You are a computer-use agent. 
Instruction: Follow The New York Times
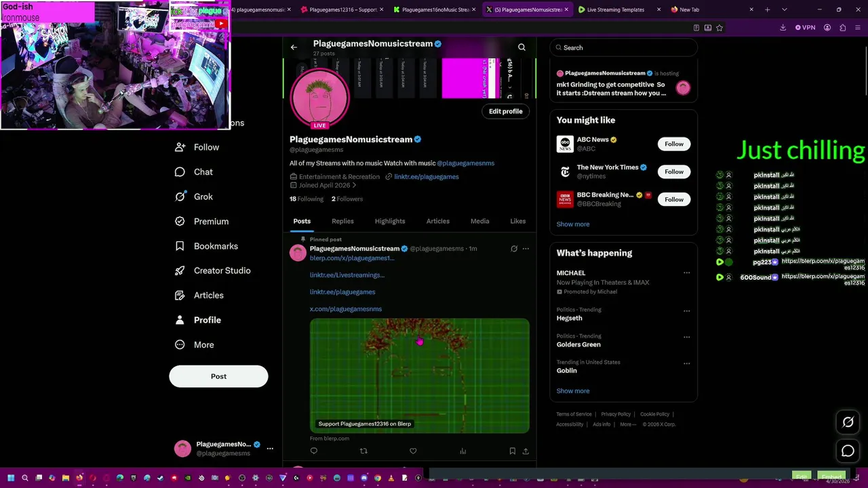click(674, 171)
